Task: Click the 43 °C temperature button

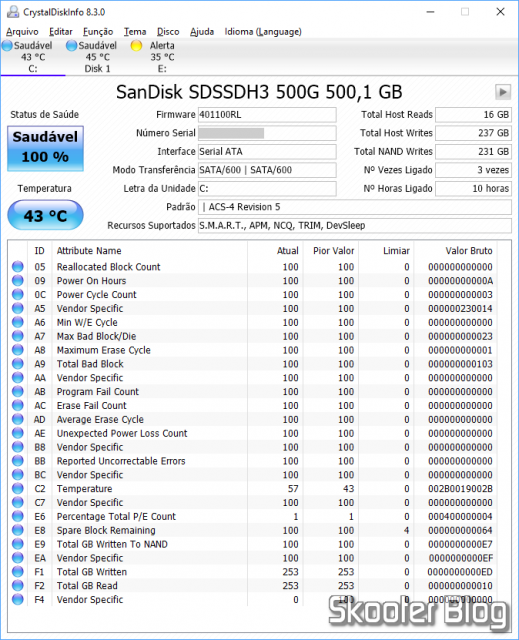Action: (x=45, y=215)
